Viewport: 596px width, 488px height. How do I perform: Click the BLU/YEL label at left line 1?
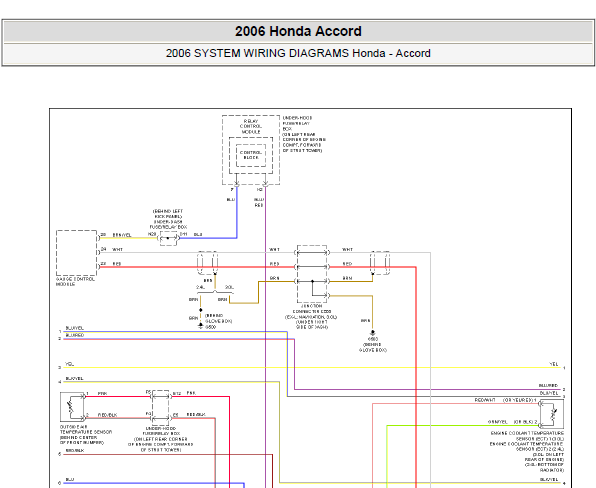click(74, 328)
